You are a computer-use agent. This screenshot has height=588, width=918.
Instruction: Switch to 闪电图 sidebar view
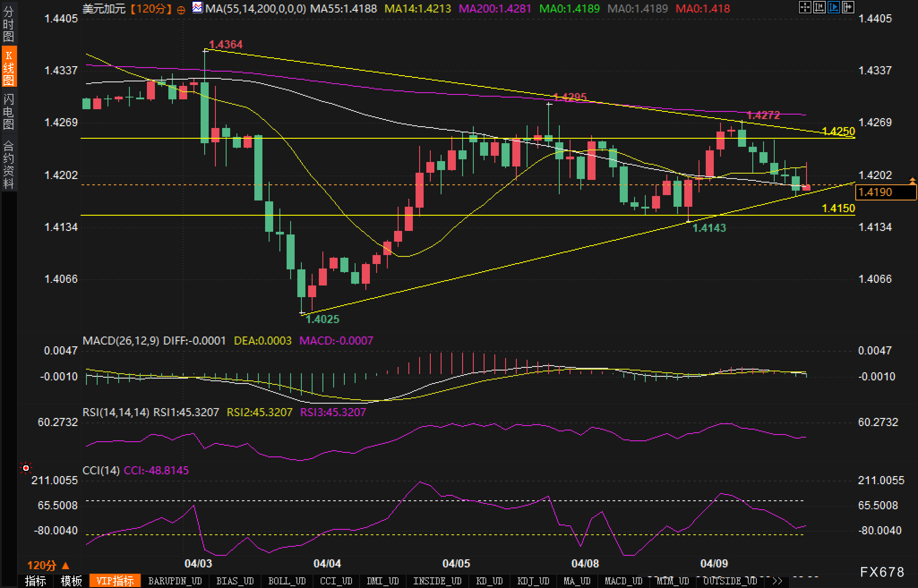coord(9,111)
